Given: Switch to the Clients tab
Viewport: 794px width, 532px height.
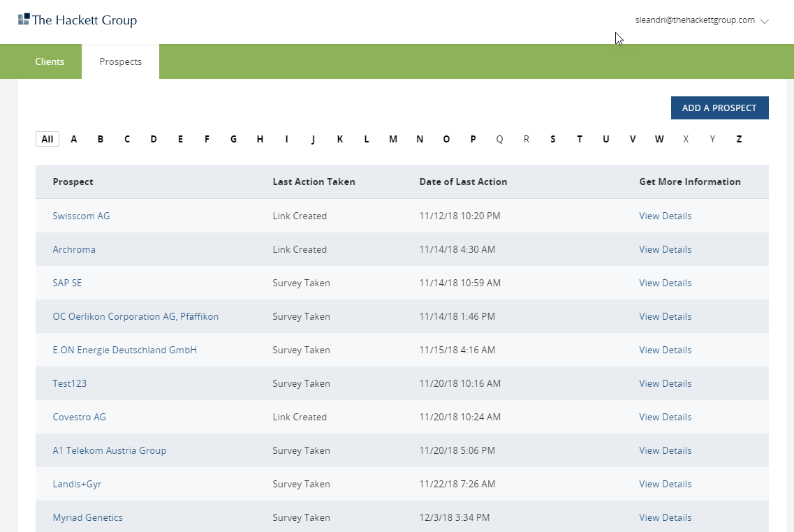Looking at the screenshot, I should (x=50, y=61).
